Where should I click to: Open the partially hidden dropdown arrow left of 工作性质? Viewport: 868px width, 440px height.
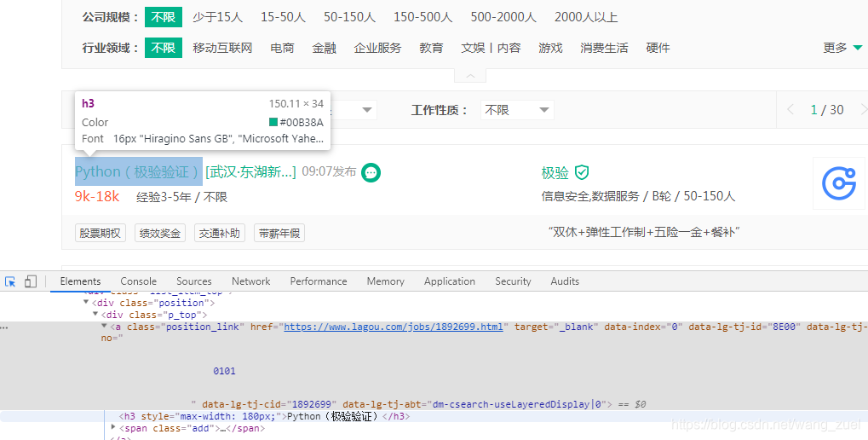pos(366,110)
